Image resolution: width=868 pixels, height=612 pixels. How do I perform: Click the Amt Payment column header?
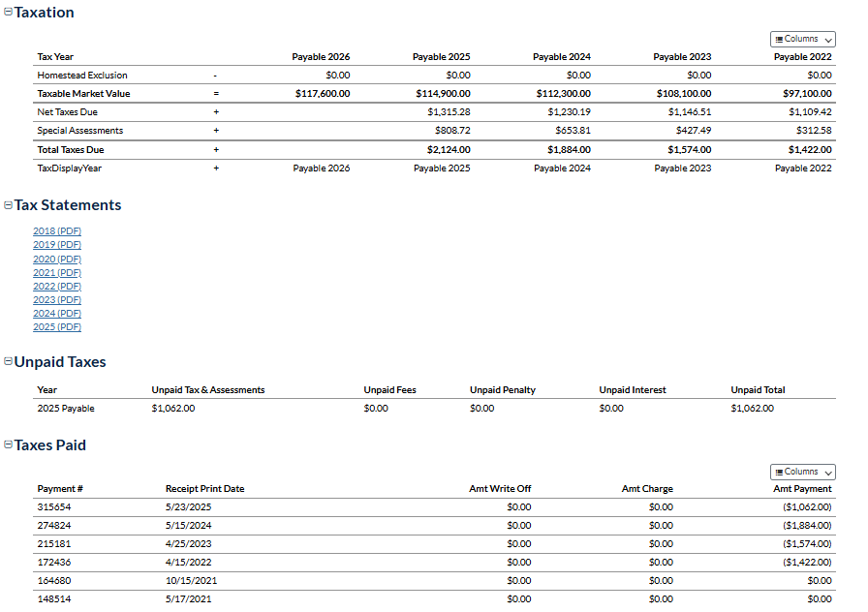click(x=802, y=489)
